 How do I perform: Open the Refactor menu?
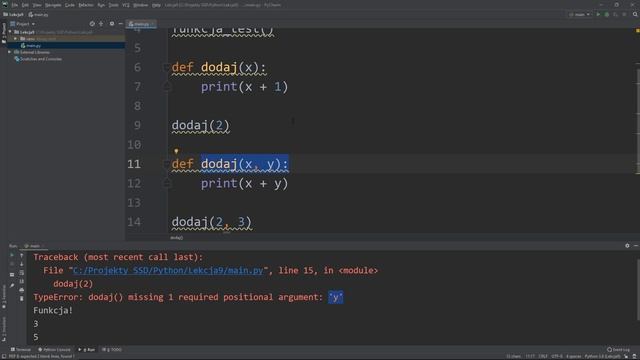tap(86, 5)
